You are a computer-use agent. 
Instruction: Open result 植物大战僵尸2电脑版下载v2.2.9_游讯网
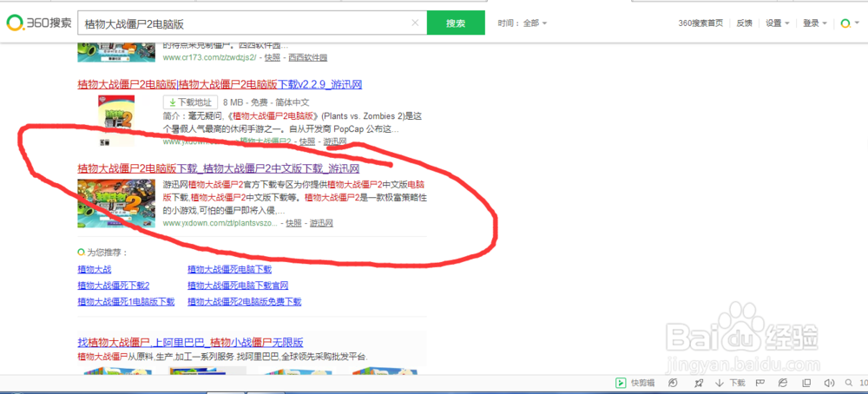tap(220, 85)
